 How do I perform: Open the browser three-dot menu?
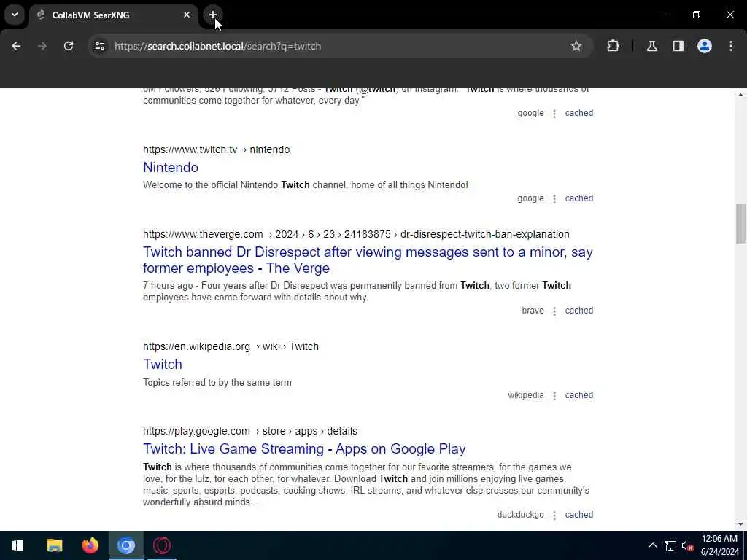[731, 46]
